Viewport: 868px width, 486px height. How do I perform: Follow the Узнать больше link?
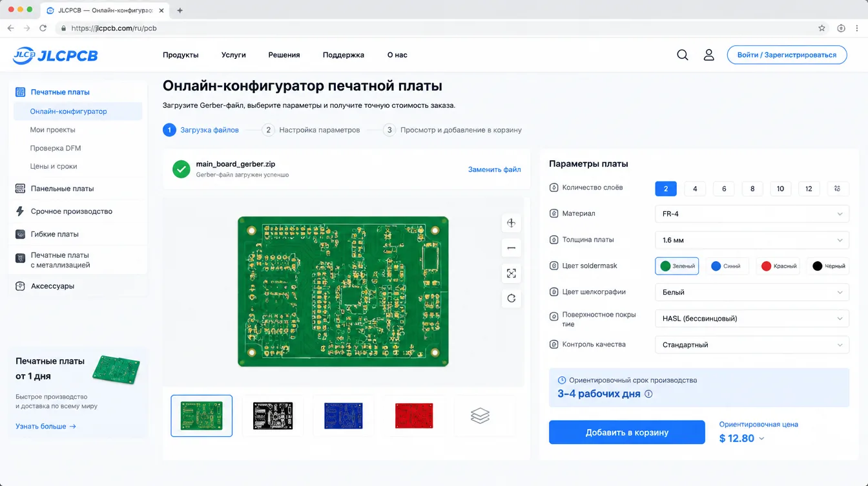(46, 427)
